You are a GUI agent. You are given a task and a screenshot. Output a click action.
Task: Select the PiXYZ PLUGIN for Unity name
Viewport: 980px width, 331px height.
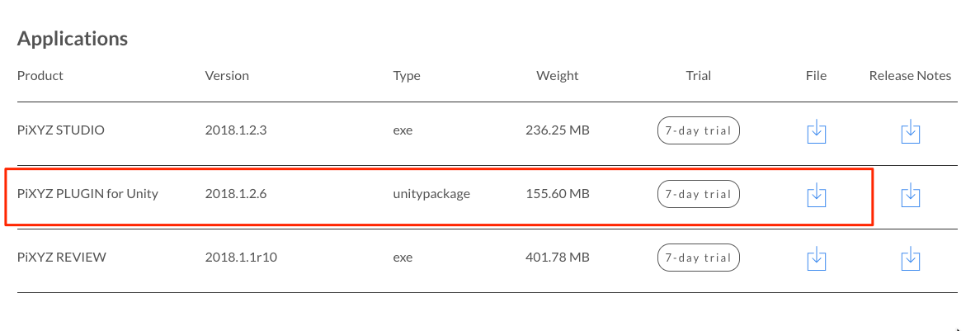[87, 195]
